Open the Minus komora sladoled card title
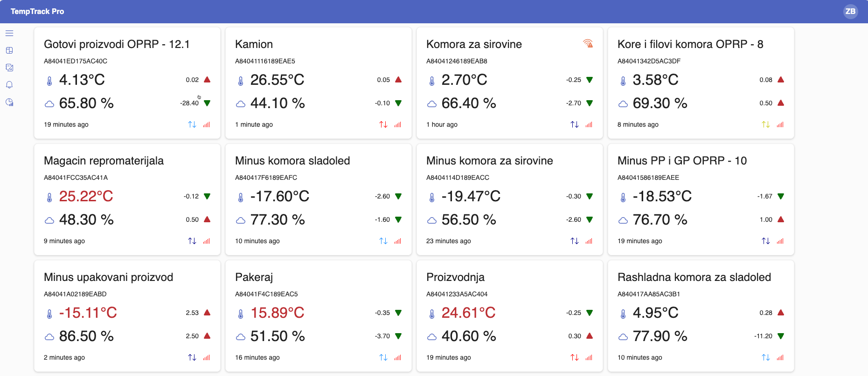This screenshot has height=376, width=868. (292, 161)
